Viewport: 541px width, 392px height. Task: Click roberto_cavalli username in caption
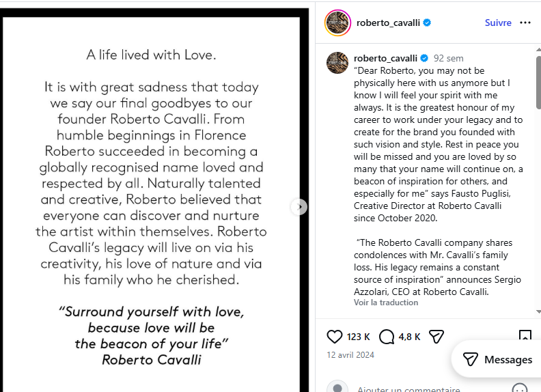[385, 58]
